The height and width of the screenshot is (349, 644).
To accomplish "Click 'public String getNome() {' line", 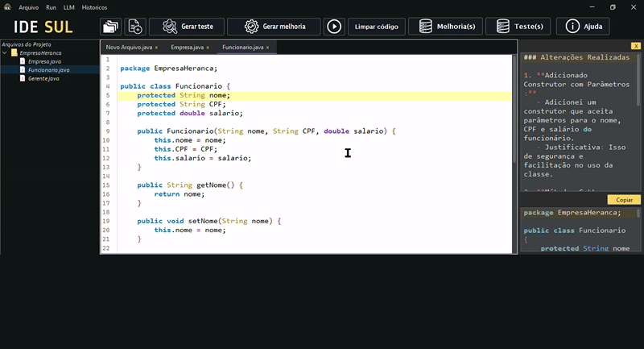I will (190, 185).
